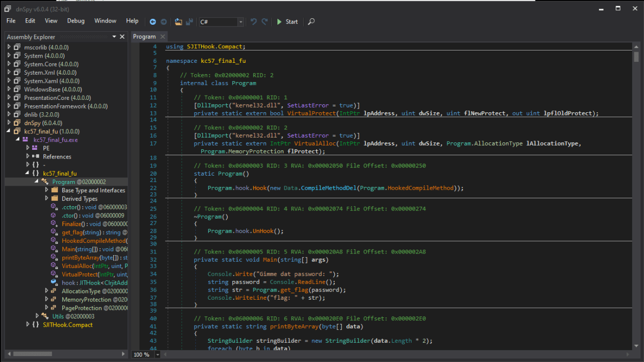Click the Save All toolbar icon

(189, 21)
